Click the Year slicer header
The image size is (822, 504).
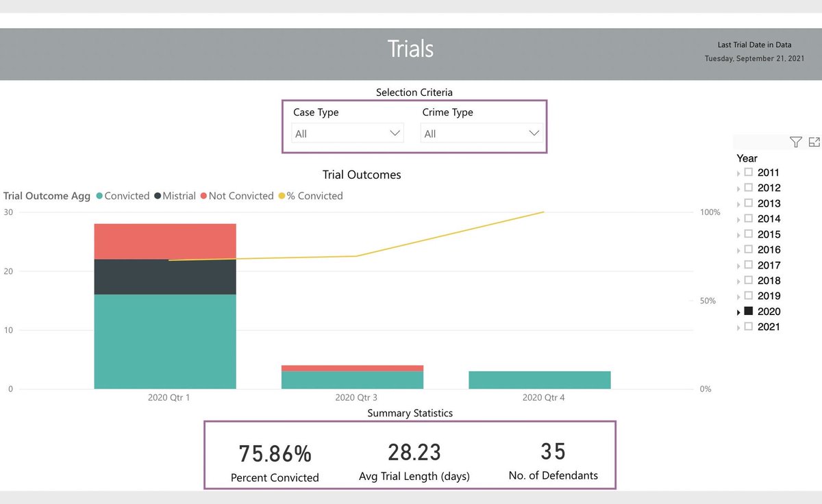click(x=747, y=158)
